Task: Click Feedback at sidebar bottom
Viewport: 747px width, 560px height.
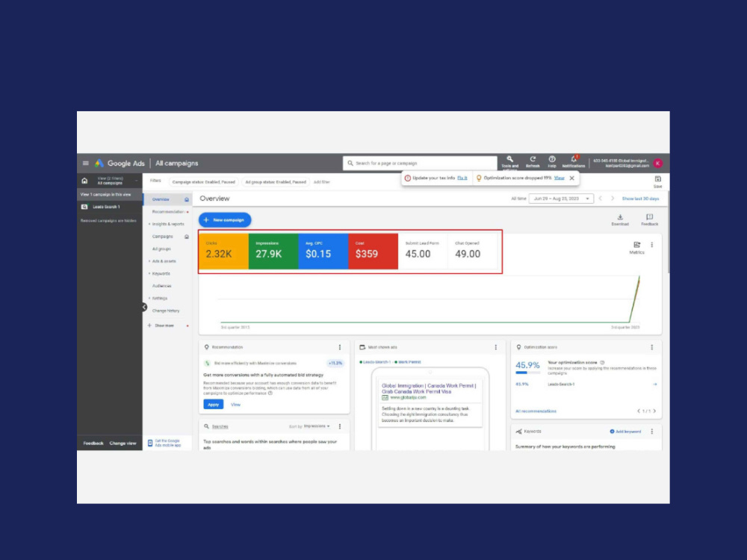Action: [x=93, y=444]
